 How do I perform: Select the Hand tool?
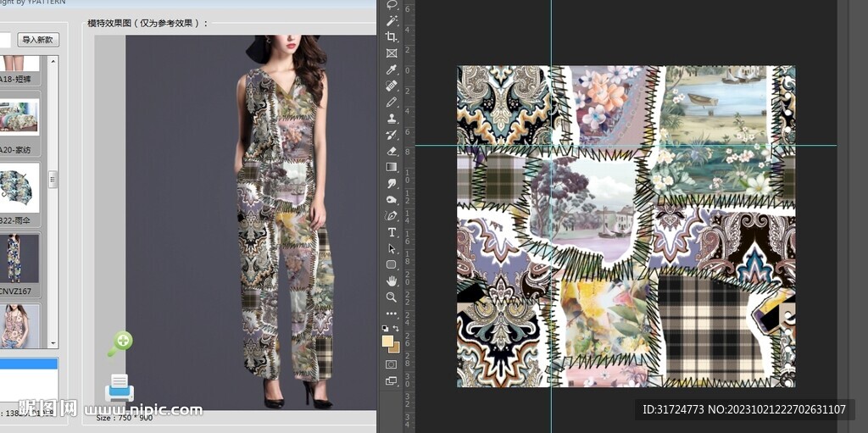(392, 280)
